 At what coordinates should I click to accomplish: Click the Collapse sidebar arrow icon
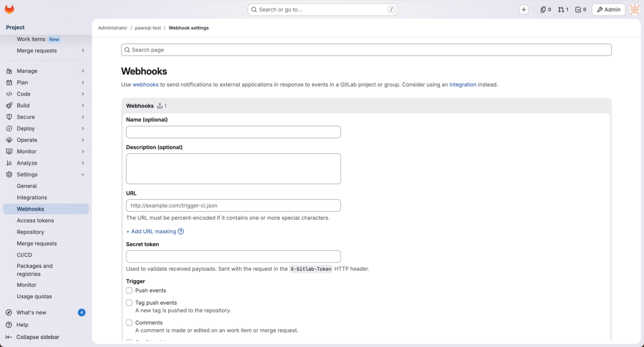9,337
